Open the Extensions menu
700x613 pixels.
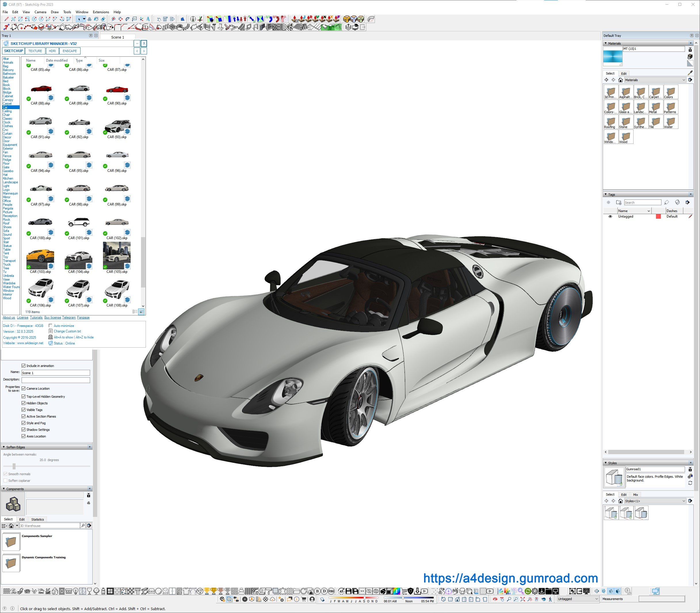101,12
